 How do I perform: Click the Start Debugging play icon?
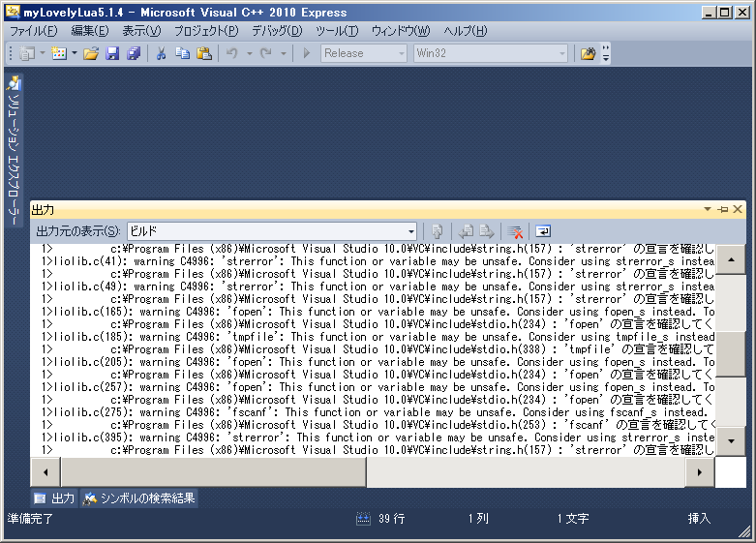[x=306, y=53]
